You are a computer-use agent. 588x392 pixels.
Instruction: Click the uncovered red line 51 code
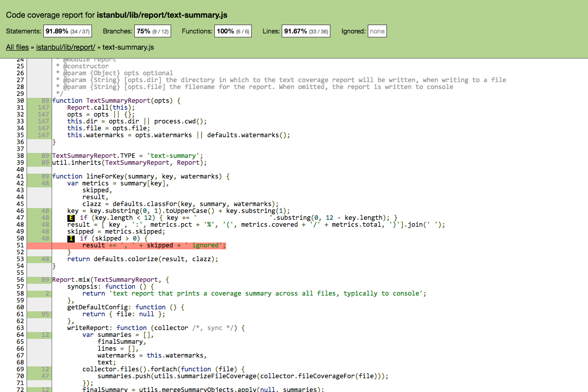point(154,245)
